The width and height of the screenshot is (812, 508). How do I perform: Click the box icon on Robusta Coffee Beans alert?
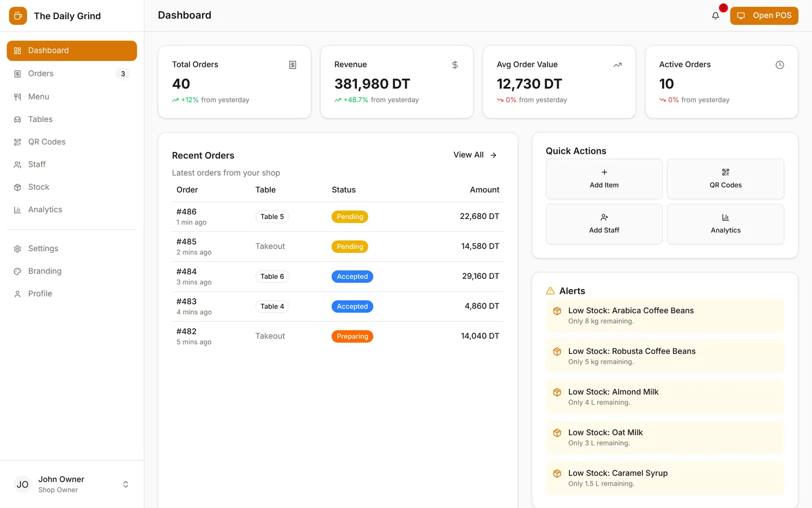point(557,352)
